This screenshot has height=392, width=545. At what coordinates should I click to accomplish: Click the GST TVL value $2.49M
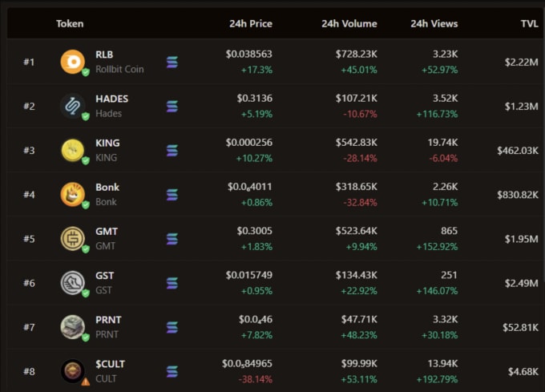click(522, 283)
